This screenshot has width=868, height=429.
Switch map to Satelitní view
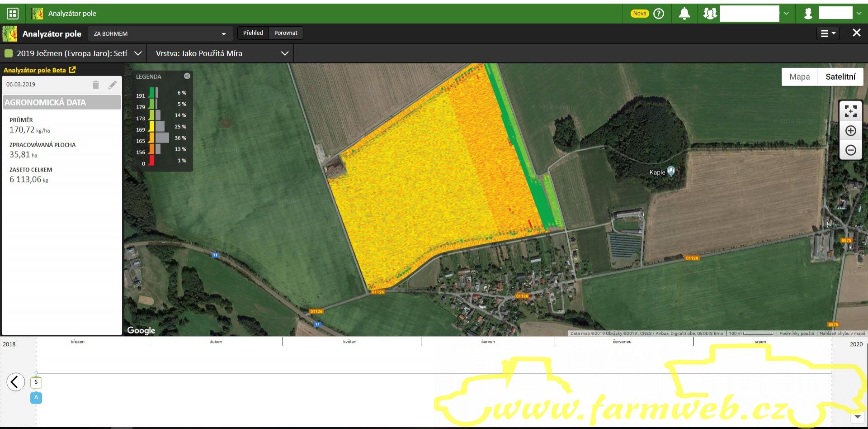click(x=840, y=76)
